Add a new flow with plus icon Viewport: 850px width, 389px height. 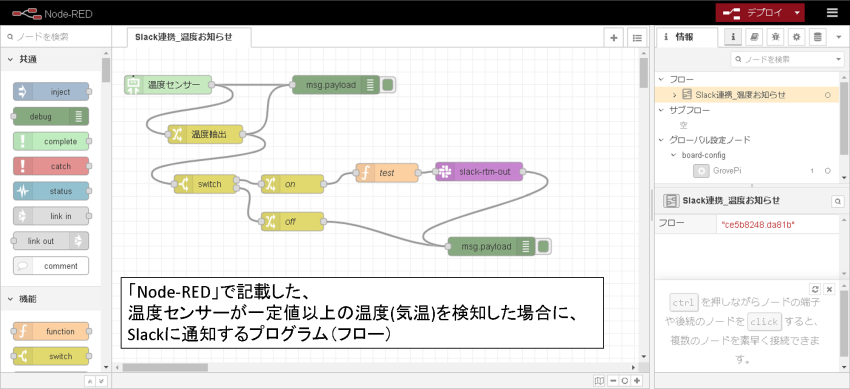[x=614, y=38]
